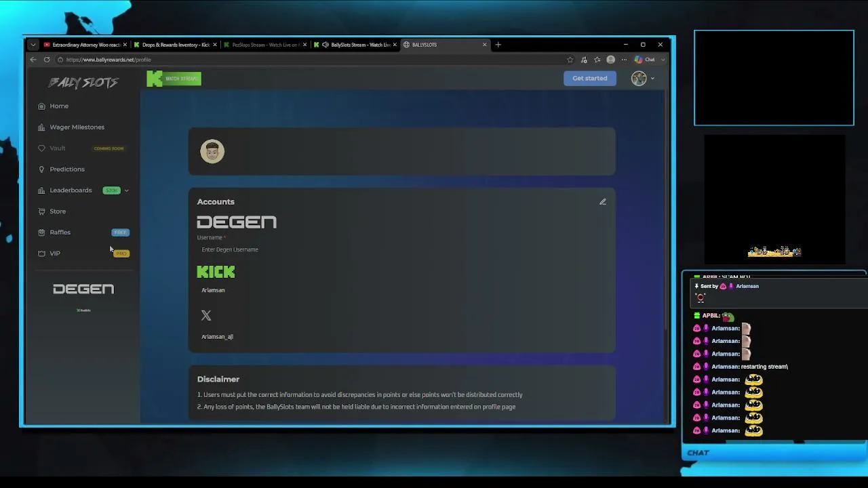Click the Disclaimer heading
868x488 pixels.
point(218,380)
